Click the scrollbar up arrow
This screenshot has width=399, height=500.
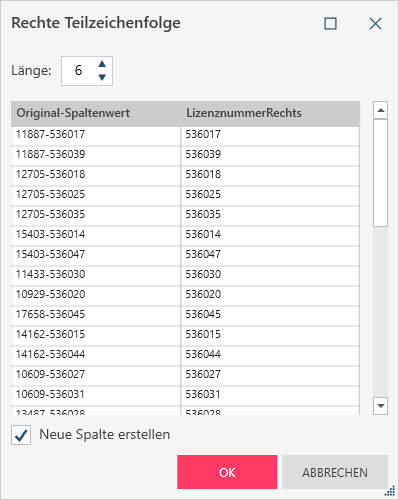click(x=380, y=110)
